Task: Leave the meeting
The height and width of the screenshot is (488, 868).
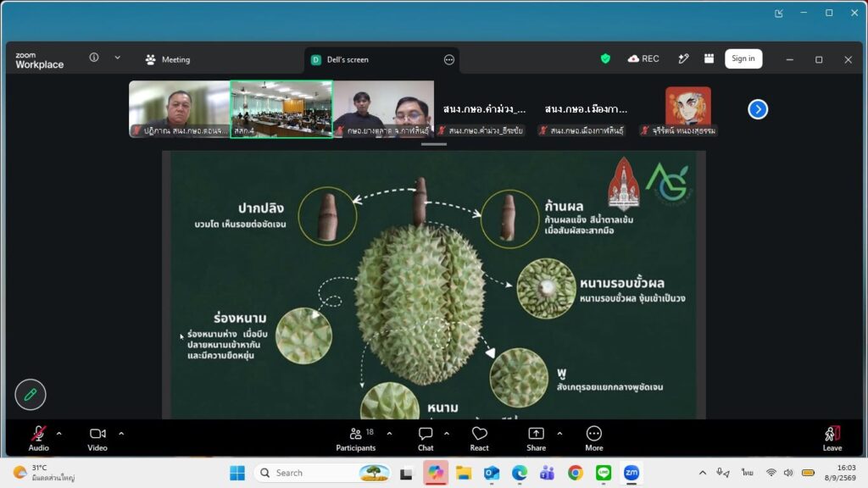Action: click(x=832, y=438)
